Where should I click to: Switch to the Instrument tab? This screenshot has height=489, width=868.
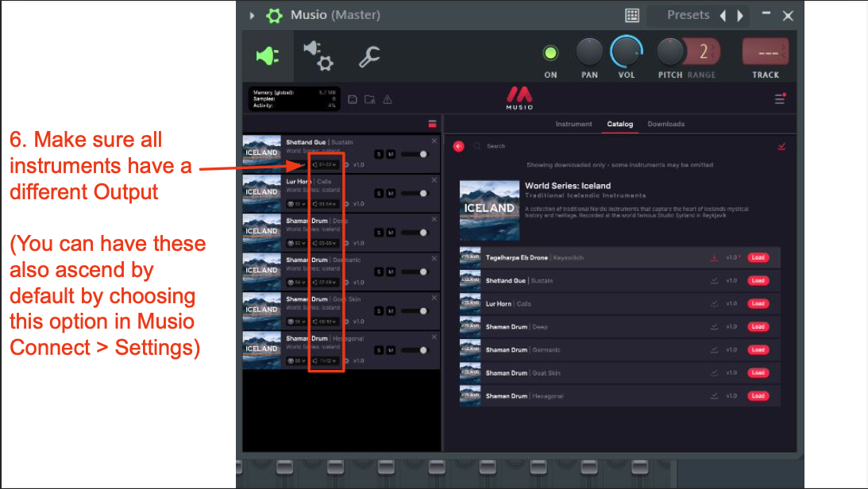(573, 124)
